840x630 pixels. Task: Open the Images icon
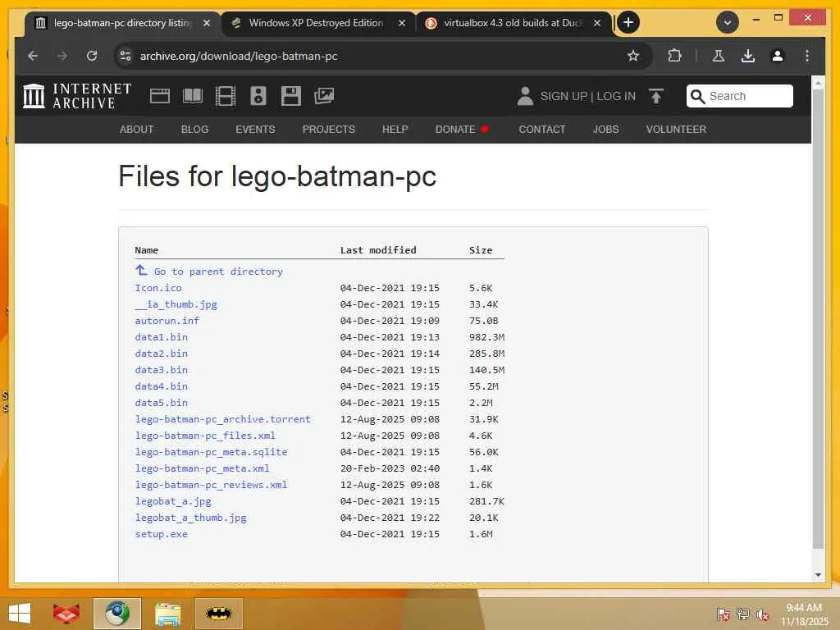pos(324,97)
